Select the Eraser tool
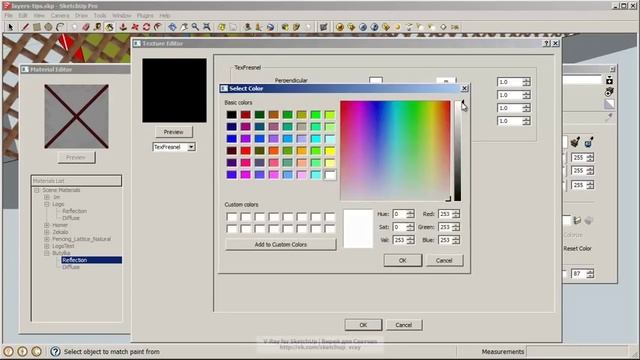 tap(86, 27)
